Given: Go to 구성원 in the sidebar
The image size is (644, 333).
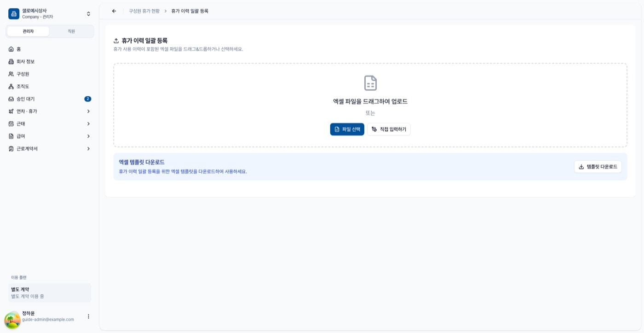Looking at the screenshot, I should pos(50,74).
